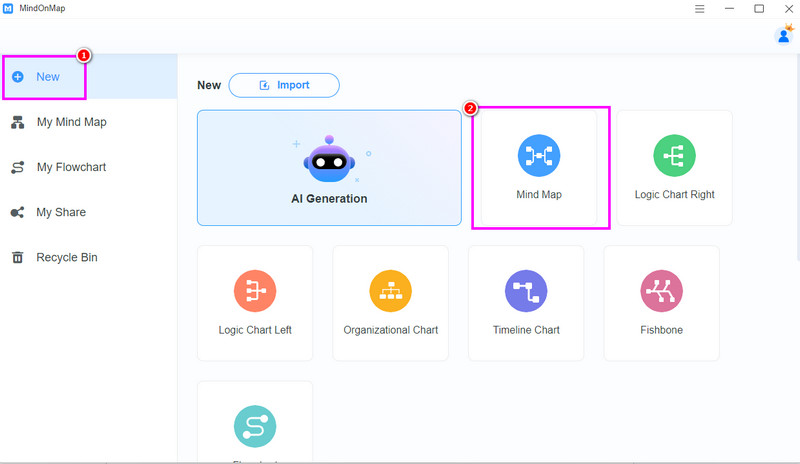Click the My Mind Map sidebar icon
Viewport: 800px width, 464px height.
click(18, 123)
